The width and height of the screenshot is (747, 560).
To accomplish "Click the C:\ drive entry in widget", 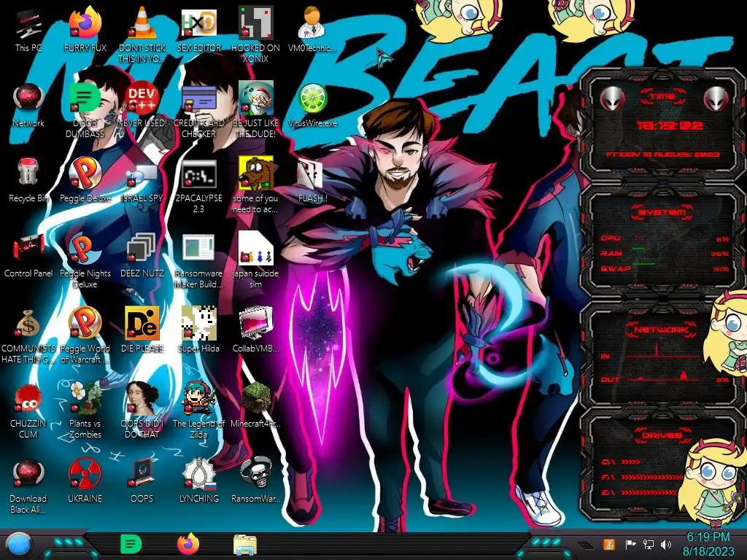I will click(x=621, y=462).
